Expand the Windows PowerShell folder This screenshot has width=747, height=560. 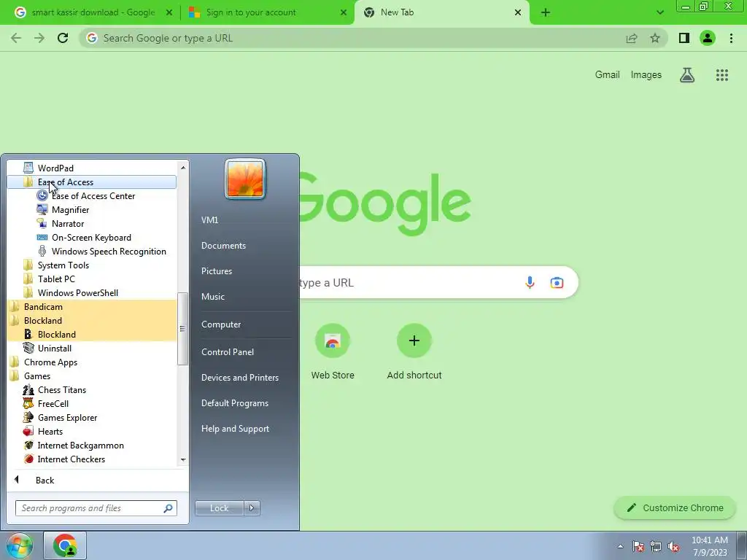[77, 292]
